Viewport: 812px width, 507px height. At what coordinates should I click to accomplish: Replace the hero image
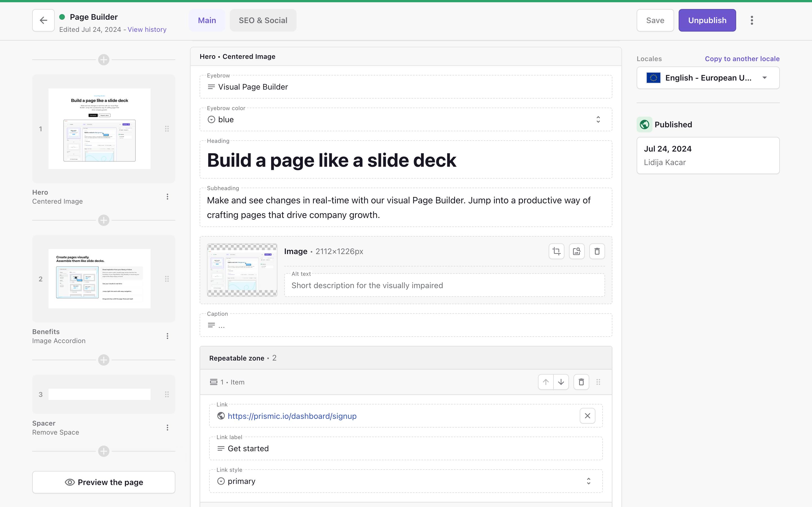(x=577, y=251)
